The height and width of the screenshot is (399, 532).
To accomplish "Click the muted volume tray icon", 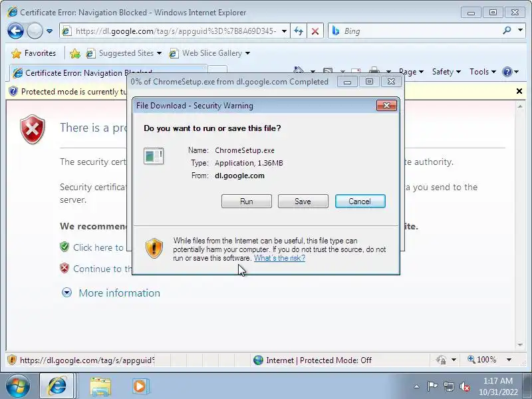I will (464, 386).
